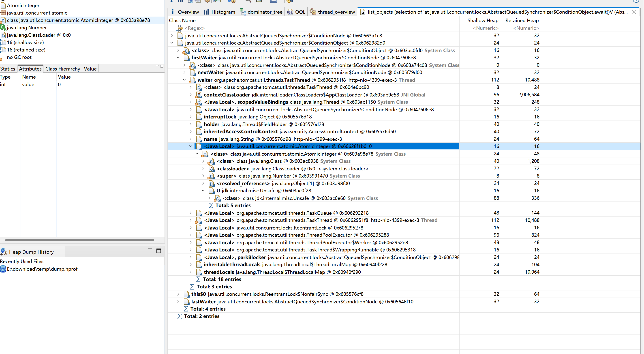Expand the threadLocals ThreadLocalMap node
644x354 pixels.
[x=190, y=272]
